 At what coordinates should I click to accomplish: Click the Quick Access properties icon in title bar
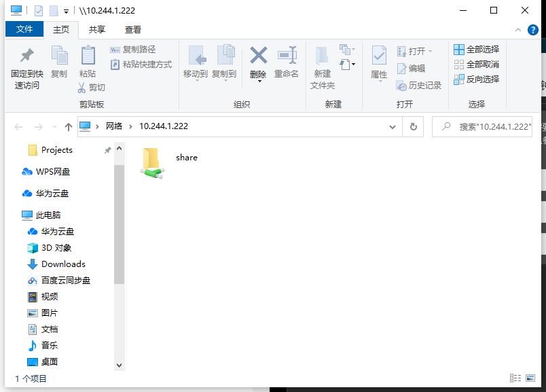pyautogui.click(x=39, y=11)
